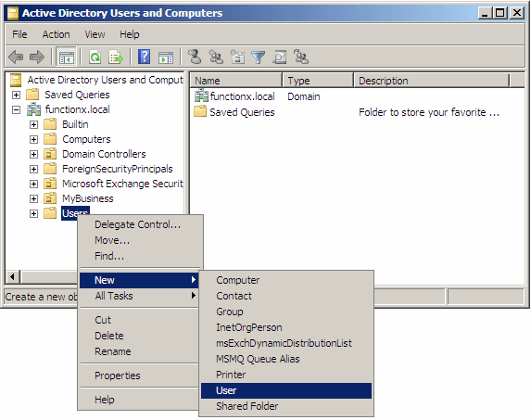Select User in the New submenu
Viewport: 531px width, 420px height.
click(286, 390)
